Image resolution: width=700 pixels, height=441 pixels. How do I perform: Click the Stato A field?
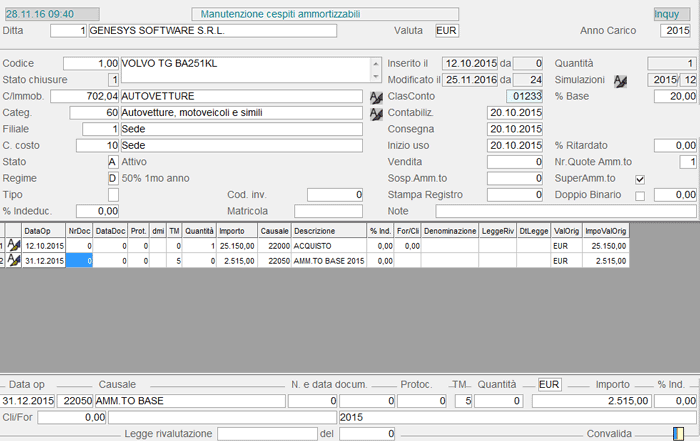112,162
